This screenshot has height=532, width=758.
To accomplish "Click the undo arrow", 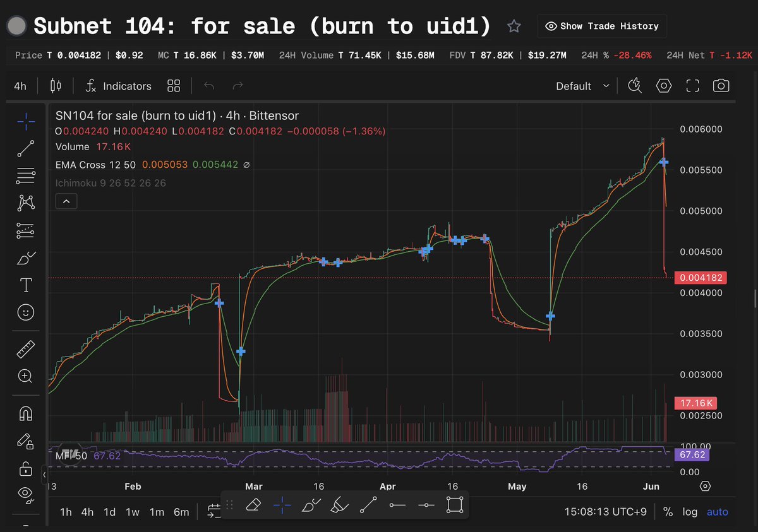I will tap(210, 86).
